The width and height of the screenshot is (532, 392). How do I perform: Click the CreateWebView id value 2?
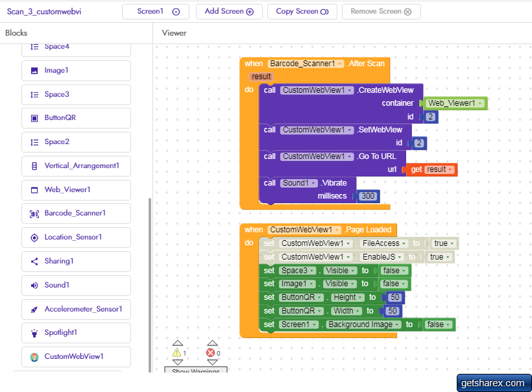[430, 117]
